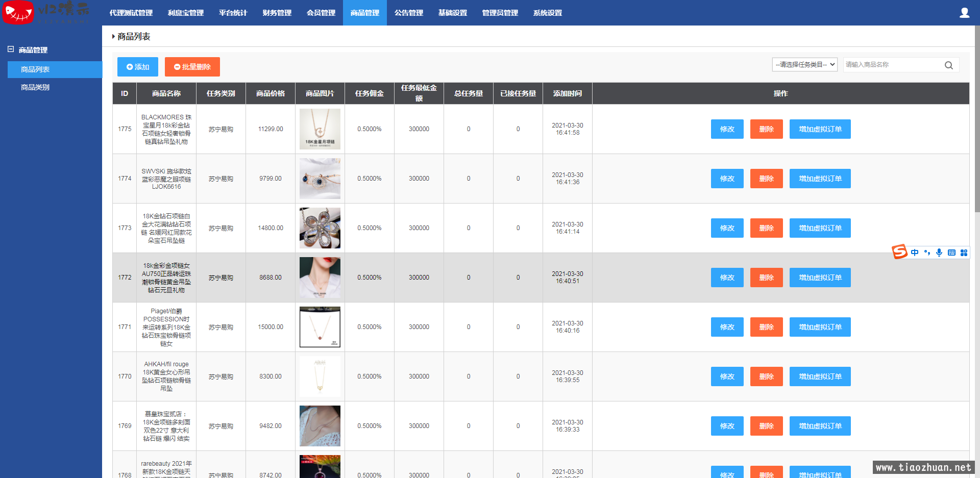
Task: Toggle Sogou input Chinese mode icon
Action: [x=915, y=253]
